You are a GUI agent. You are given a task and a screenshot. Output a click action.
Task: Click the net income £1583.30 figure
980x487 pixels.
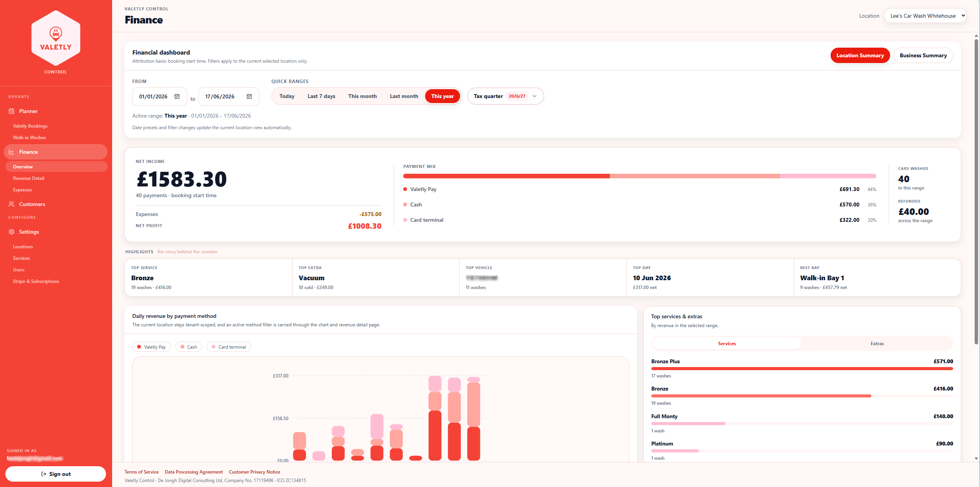(182, 179)
